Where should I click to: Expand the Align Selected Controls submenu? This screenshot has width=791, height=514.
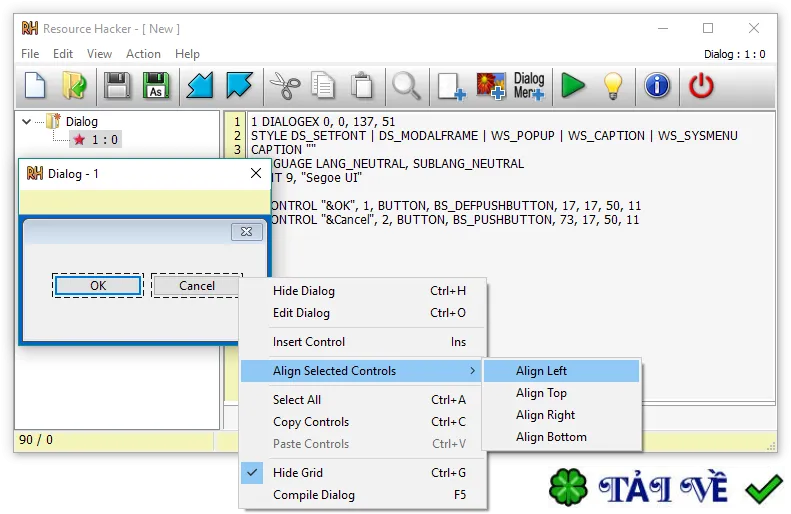[x=362, y=371]
